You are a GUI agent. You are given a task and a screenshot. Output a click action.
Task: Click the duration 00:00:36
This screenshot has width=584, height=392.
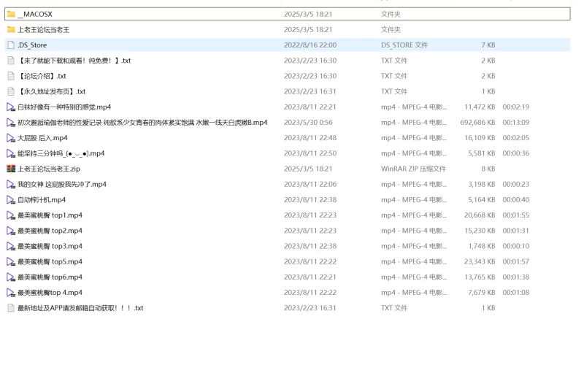(x=516, y=153)
